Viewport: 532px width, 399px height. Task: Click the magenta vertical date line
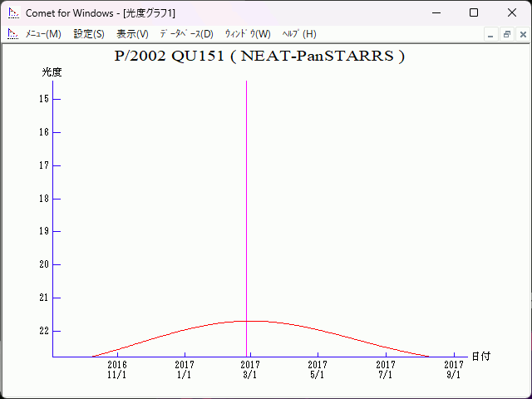[x=246, y=208]
